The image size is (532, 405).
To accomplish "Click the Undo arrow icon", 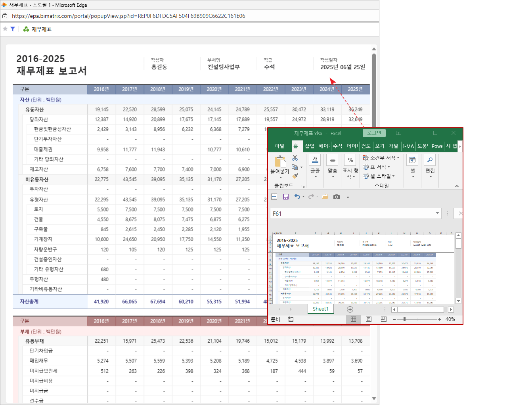I will point(297,197).
